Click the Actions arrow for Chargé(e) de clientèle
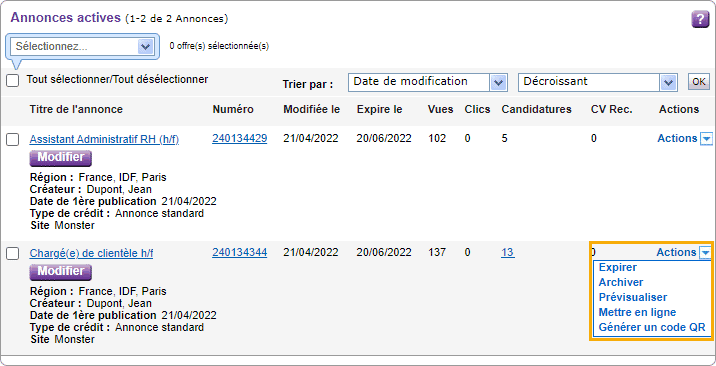716x366 pixels. point(705,252)
